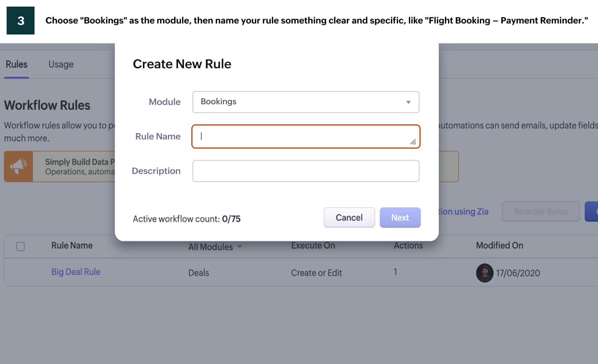598x364 pixels.
Task: Click the step 3 number badge
Action: point(20,20)
